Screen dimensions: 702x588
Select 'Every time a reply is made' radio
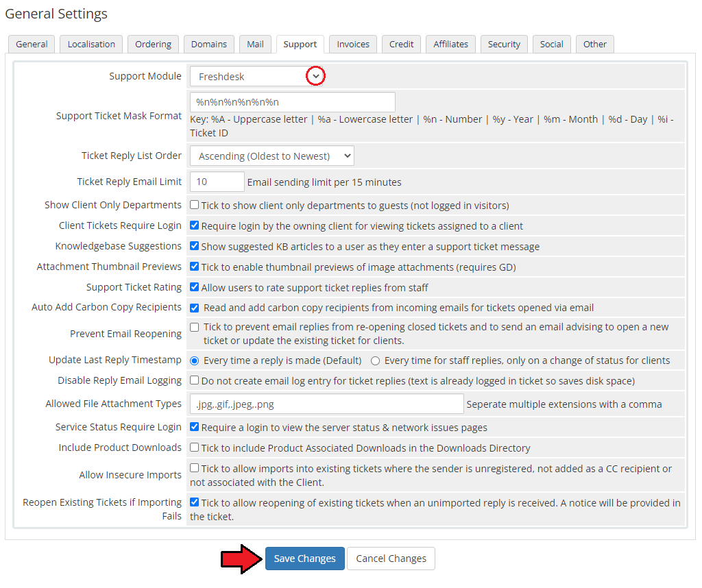pyautogui.click(x=195, y=360)
